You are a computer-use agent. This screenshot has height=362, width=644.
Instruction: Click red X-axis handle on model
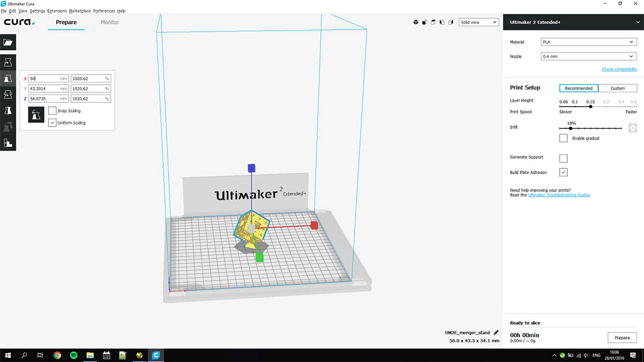(314, 225)
